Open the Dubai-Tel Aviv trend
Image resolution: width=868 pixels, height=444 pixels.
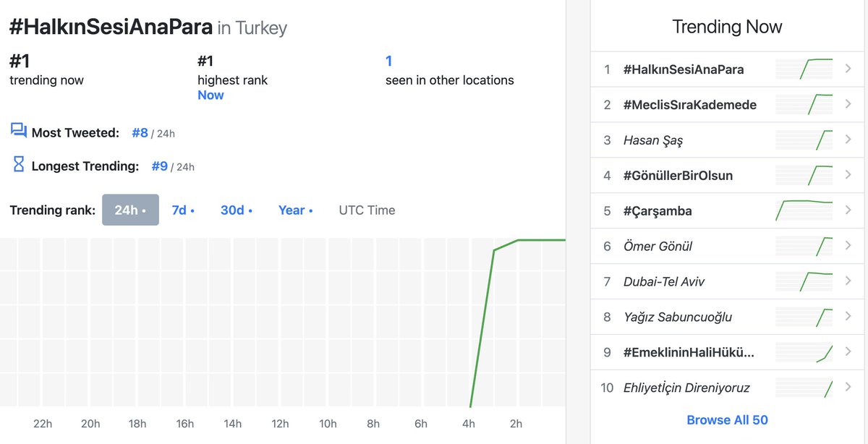(x=664, y=282)
